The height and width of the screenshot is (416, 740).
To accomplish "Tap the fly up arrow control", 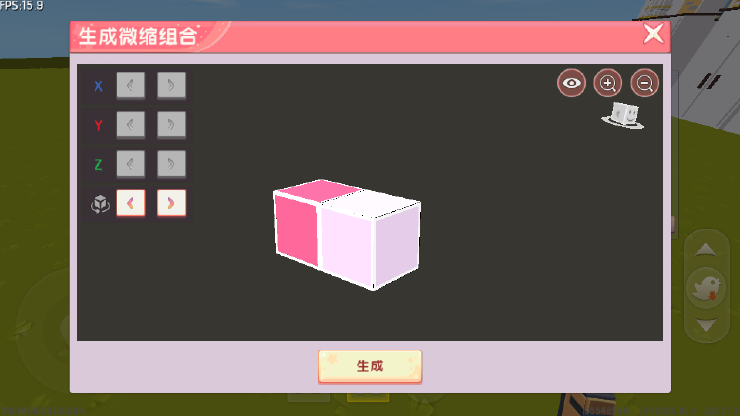I will pos(706,249).
